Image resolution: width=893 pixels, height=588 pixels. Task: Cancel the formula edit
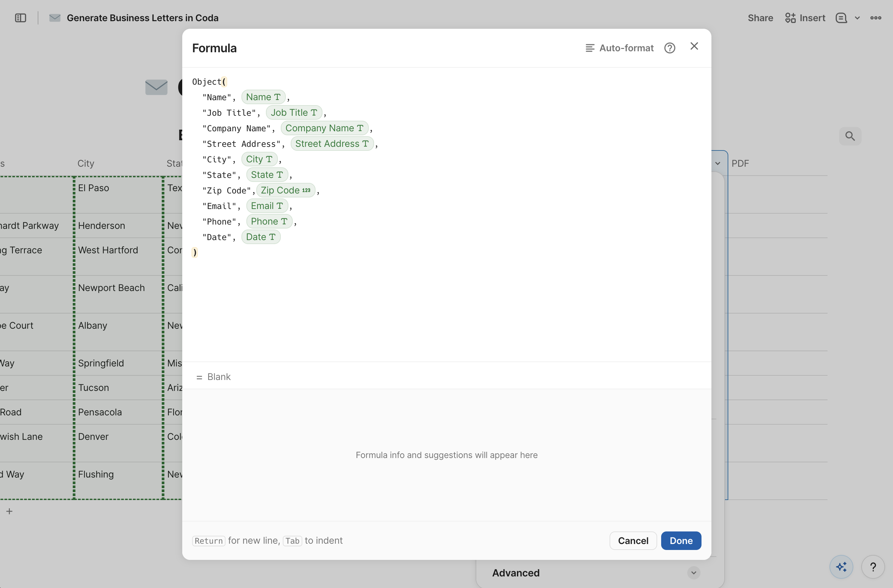[633, 541]
